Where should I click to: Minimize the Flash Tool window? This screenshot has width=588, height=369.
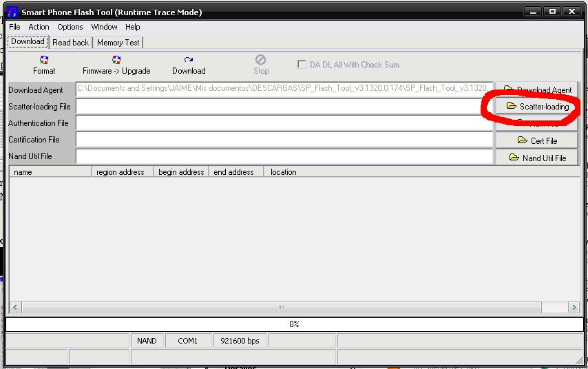pos(533,12)
